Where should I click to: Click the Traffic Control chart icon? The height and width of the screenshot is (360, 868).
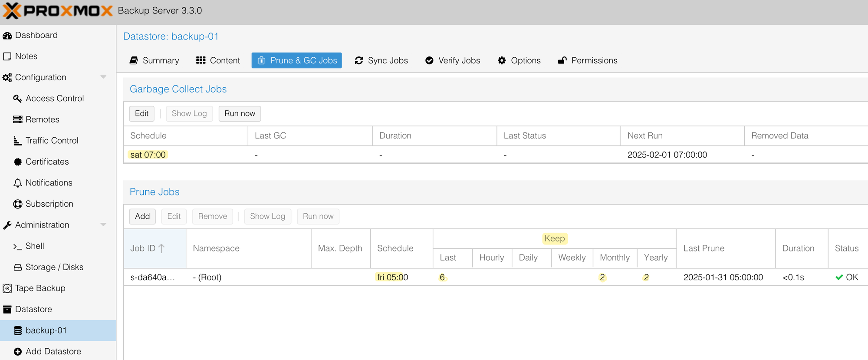(17, 141)
